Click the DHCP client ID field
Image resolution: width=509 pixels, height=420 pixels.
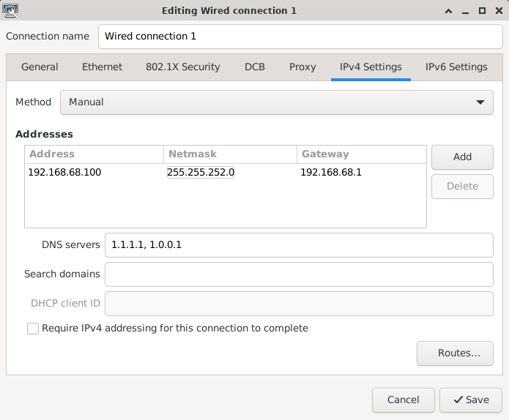[299, 304]
